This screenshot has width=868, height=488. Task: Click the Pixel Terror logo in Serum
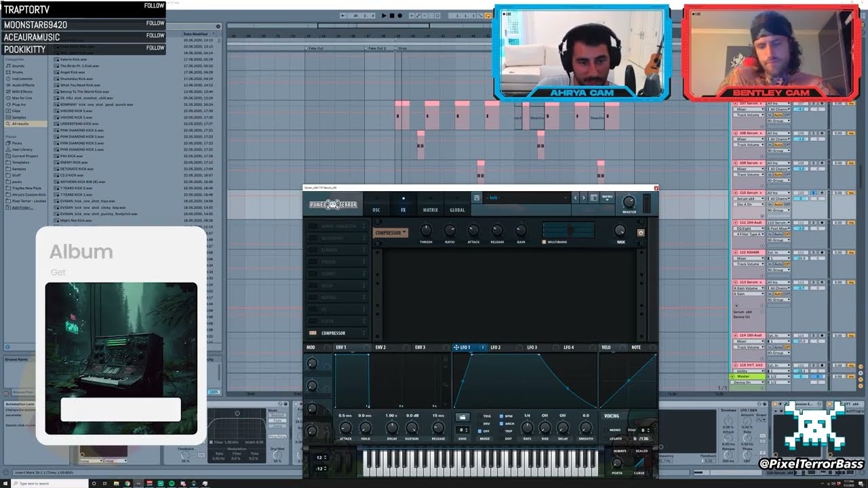(x=333, y=204)
